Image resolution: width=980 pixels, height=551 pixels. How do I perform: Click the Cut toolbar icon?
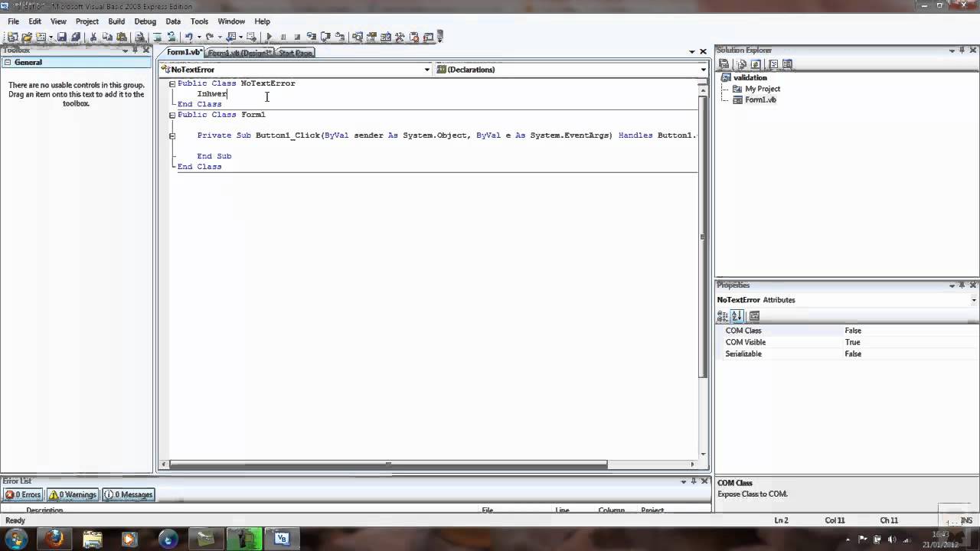(x=93, y=37)
